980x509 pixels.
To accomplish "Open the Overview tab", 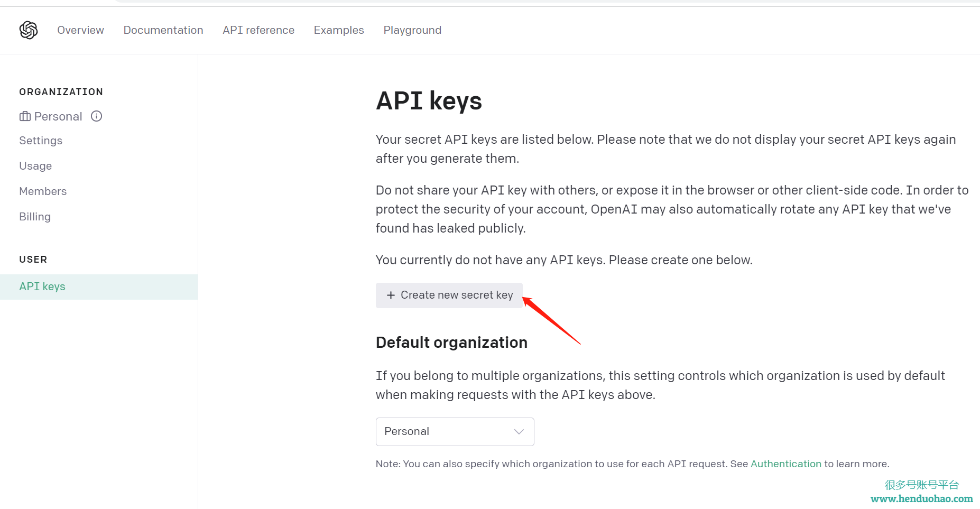I will (80, 30).
